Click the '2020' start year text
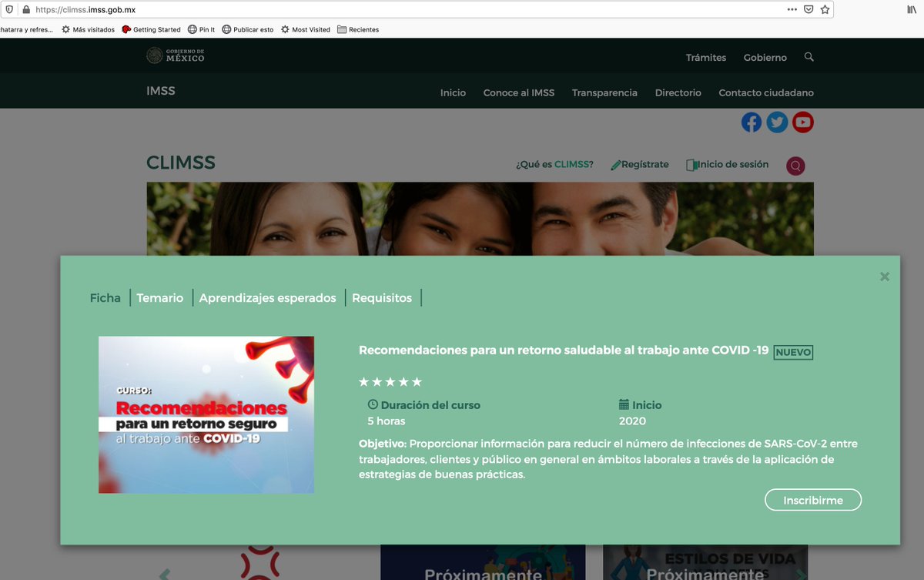 (x=632, y=421)
